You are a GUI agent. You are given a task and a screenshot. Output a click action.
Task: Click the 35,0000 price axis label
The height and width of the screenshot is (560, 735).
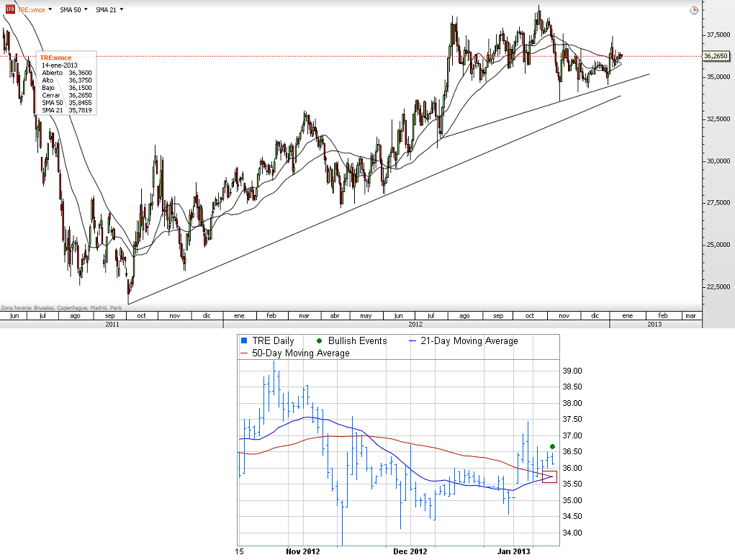click(x=718, y=77)
